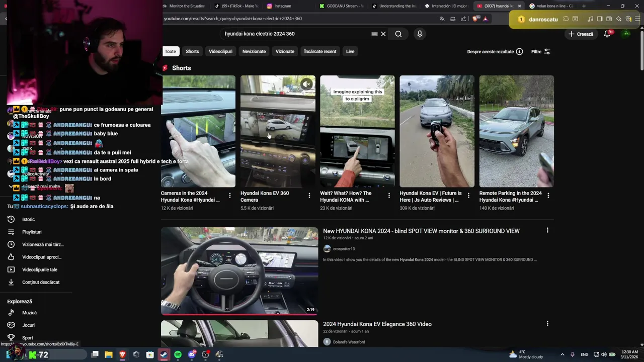Select the Videoclipuri filter chip

point(220,51)
